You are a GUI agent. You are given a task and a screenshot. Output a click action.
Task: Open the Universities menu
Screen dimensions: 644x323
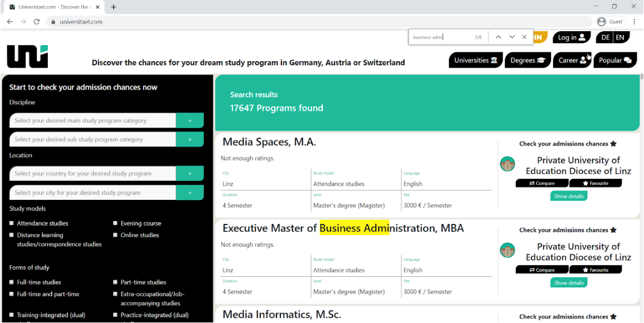coord(476,60)
